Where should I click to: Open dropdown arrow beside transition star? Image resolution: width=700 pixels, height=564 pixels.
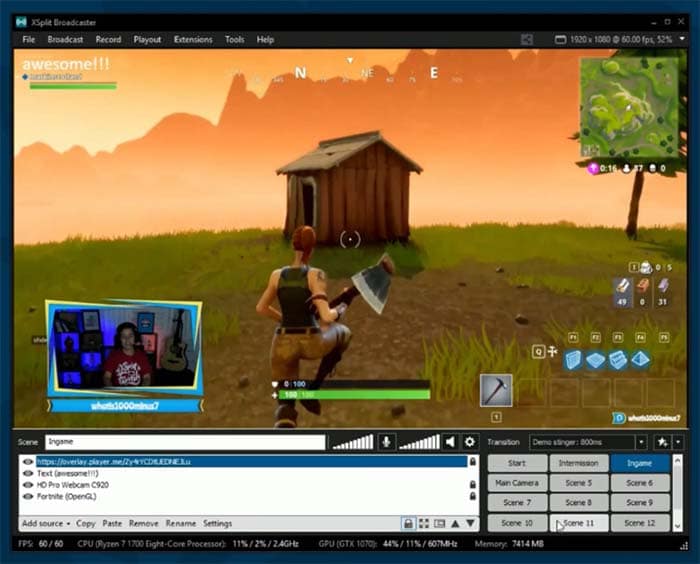(678, 443)
